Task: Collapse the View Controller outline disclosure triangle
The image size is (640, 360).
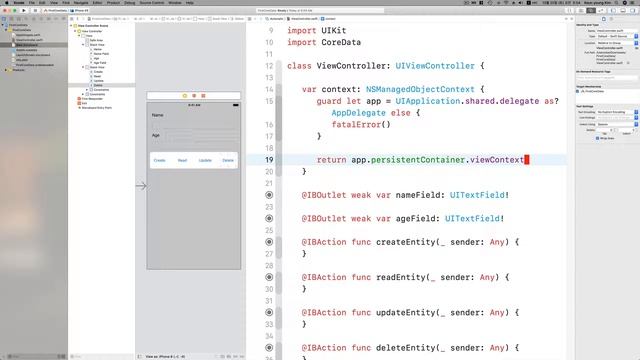Action: [x=75, y=31]
